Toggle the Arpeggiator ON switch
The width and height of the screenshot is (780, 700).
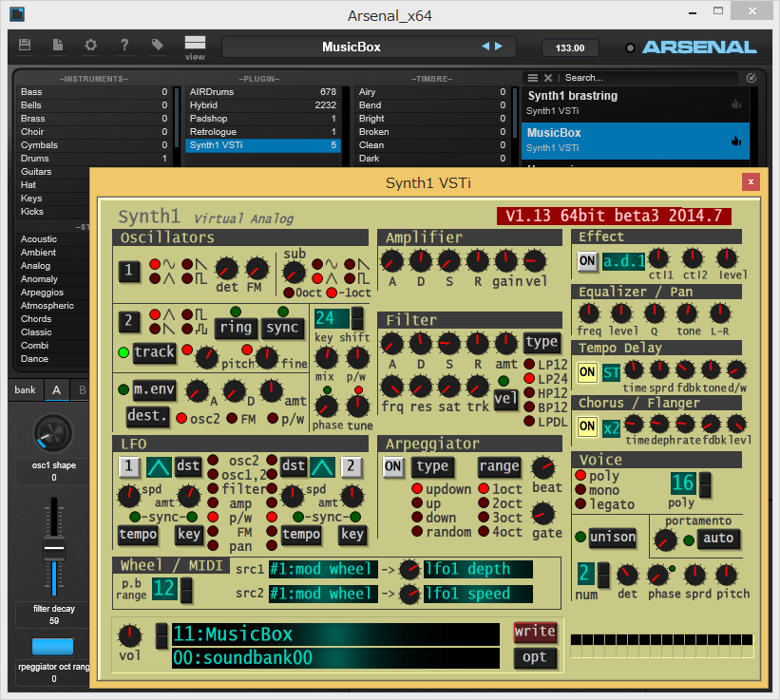pyautogui.click(x=392, y=466)
